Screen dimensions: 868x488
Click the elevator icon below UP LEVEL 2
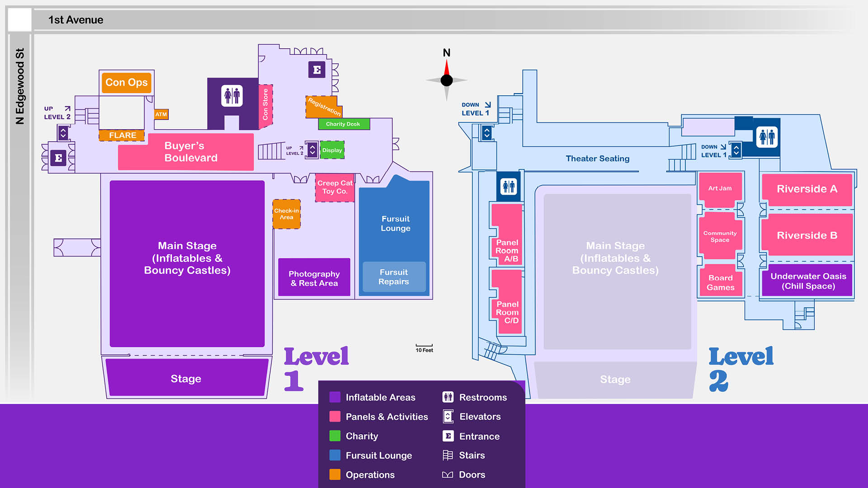(x=63, y=133)
